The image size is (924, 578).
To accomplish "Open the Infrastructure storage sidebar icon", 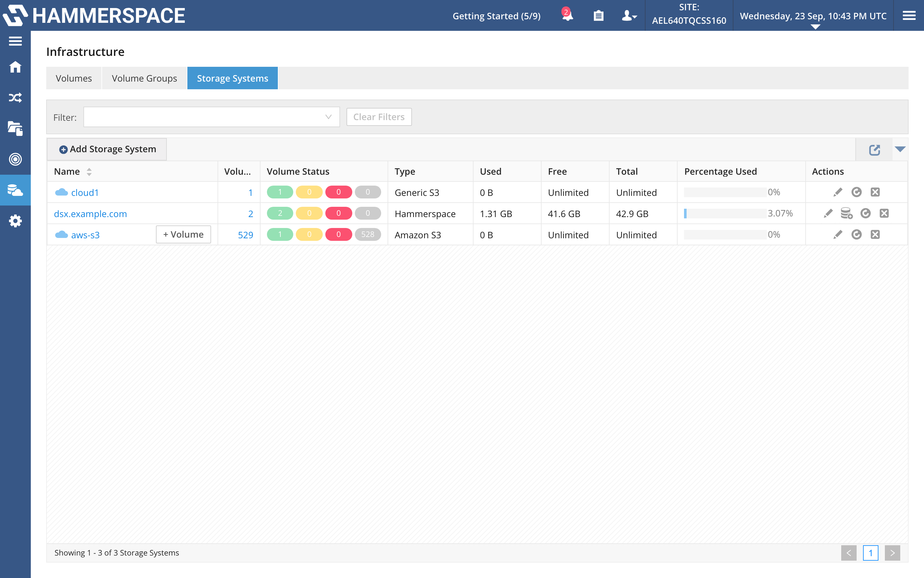I will [x=15, y=190].
